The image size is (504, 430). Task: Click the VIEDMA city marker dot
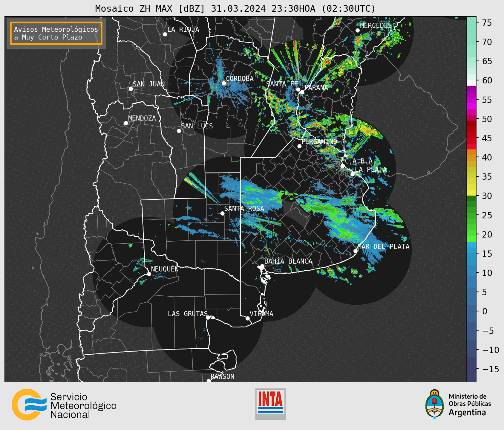[x=248, y=318]
